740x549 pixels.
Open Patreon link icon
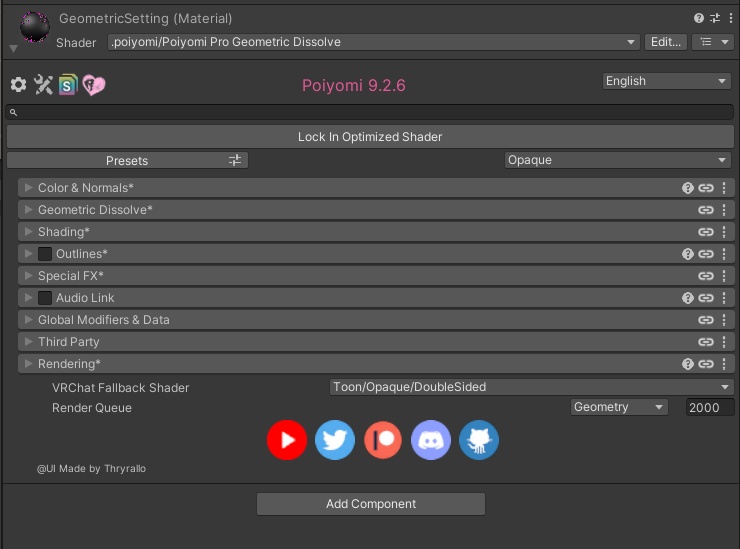(383, 440)
